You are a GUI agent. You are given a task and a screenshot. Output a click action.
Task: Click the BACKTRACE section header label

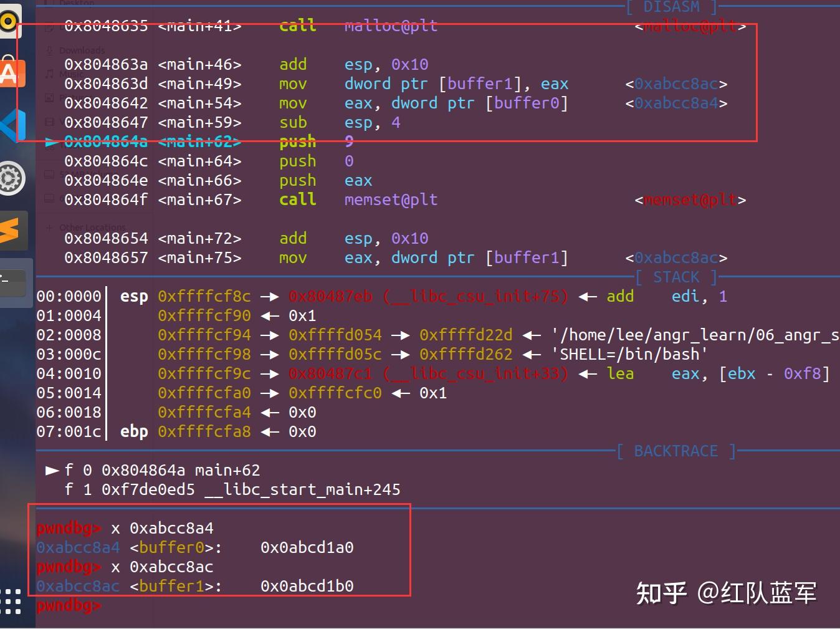coord(675,451)
